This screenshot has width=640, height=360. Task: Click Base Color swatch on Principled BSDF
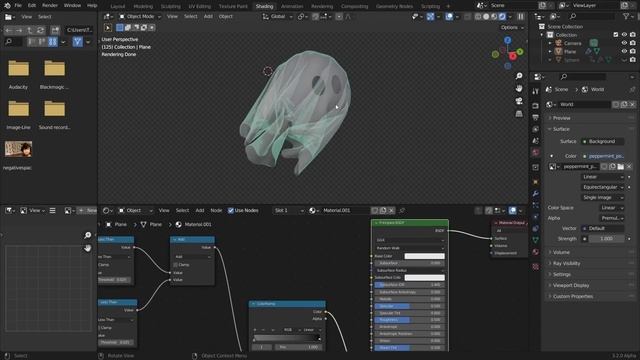[x=424, y=256]
